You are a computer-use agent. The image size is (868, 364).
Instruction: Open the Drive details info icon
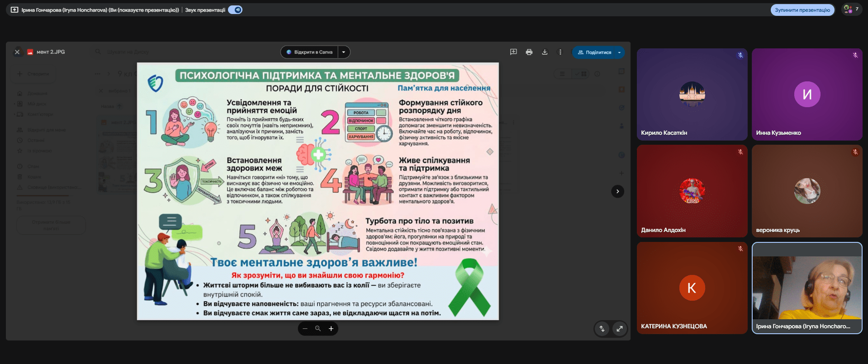pyautogui.click(x=597, y=74)
